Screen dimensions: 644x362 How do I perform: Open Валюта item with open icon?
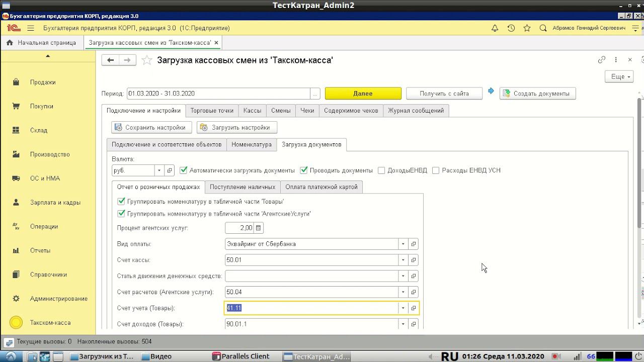[x=170, y=170]
